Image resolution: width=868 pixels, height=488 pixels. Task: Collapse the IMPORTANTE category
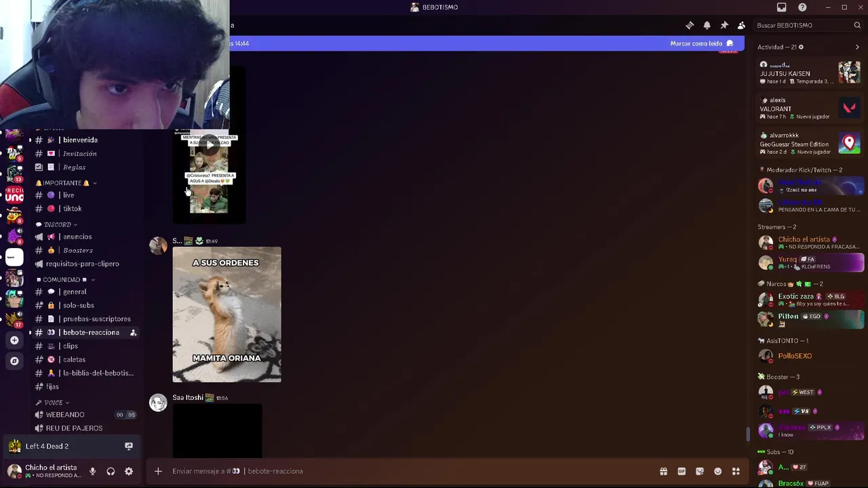pyautogui.click(x=66, y=183)
